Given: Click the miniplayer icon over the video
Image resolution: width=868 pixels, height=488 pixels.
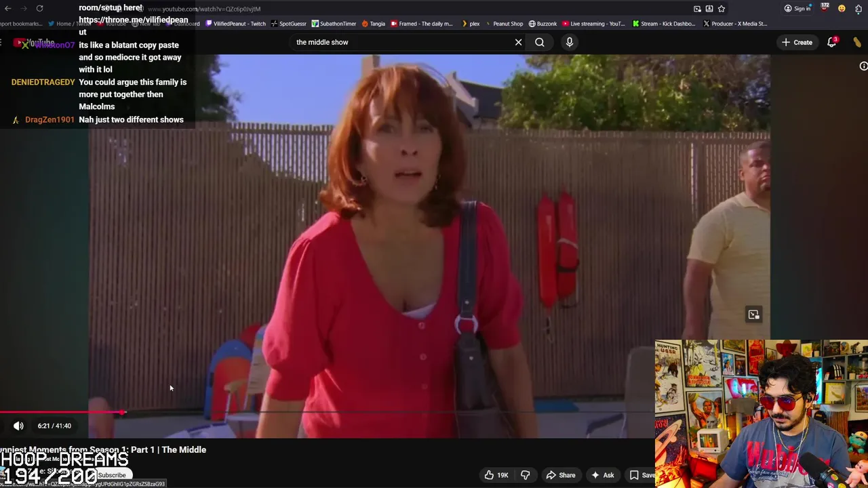Looking at the screenshot, I should [753, 314].
